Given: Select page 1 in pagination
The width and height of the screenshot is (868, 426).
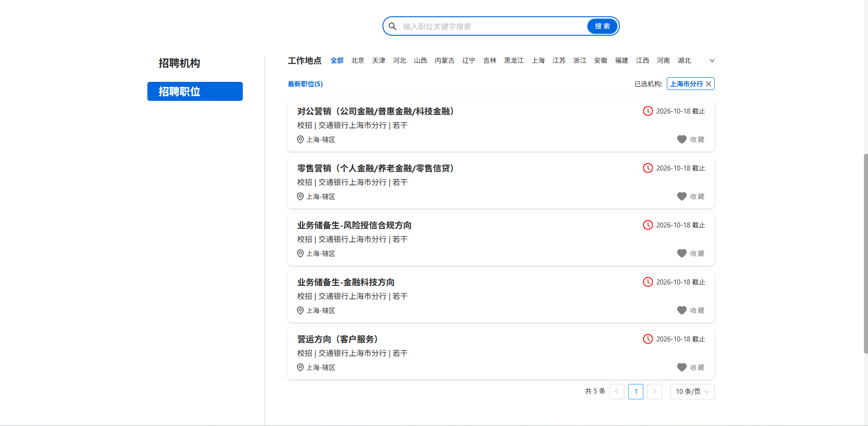Looking at the screenshot, I should [636, 392].
